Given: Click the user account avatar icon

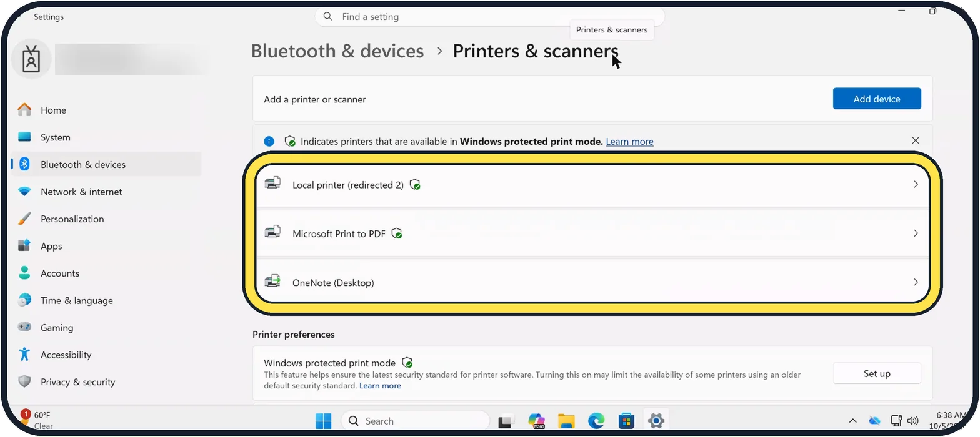Looking at the screenshot, I should click(x=31, y=59).
